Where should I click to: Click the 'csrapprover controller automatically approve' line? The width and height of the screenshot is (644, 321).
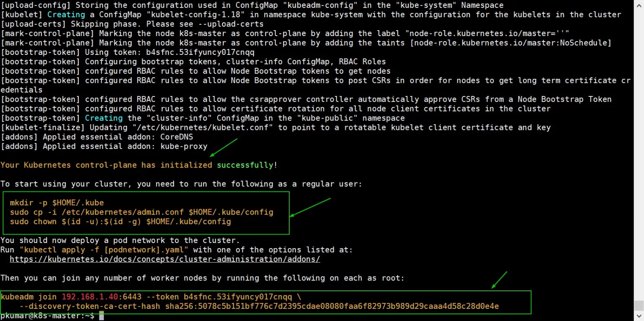point(306,99)
